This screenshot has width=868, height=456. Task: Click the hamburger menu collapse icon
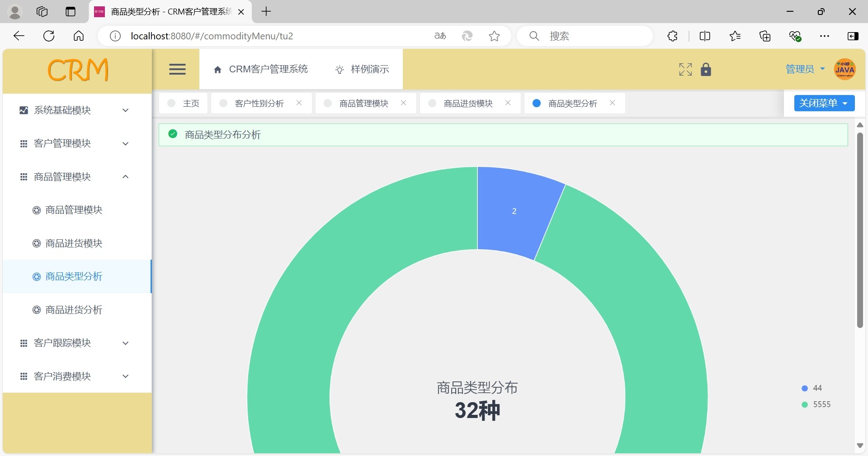coord(177,69)
